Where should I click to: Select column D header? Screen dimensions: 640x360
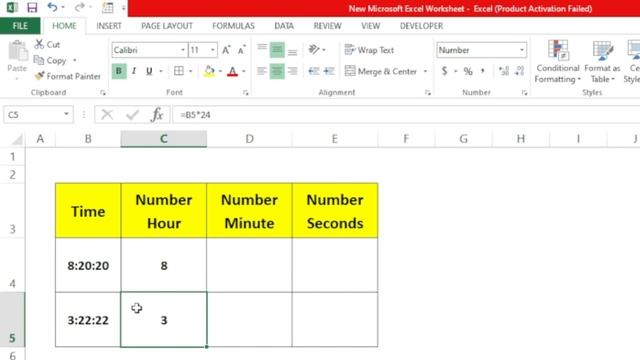click(x=249, y=139)
